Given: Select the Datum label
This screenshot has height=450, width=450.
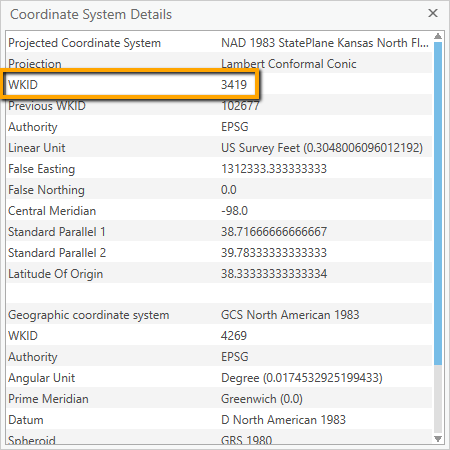Looking at the screenshot, I should [26, 420].
